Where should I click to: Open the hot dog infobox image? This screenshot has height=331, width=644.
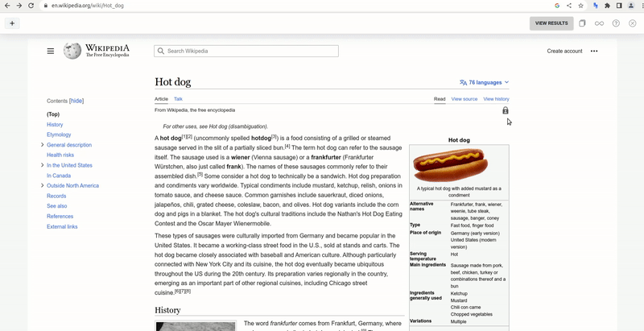pyautogui.click(x=451, y=165)
